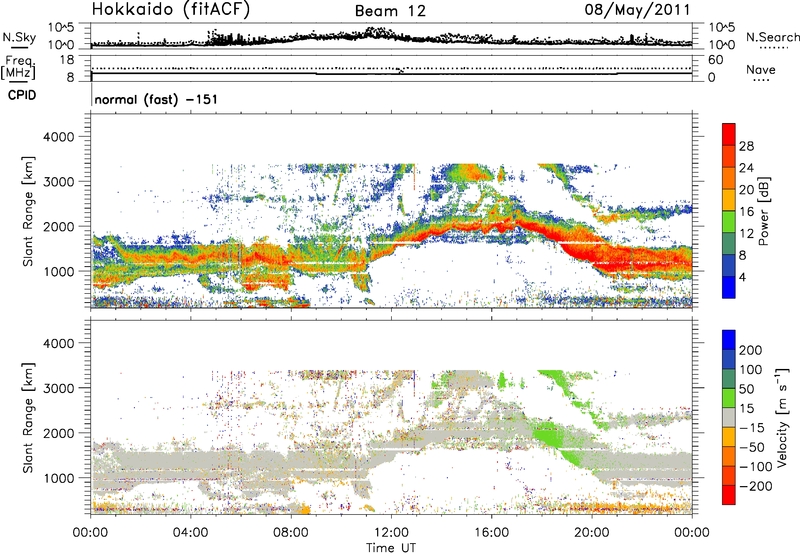Click the "28" power color bar label

(x=746, y=146)
